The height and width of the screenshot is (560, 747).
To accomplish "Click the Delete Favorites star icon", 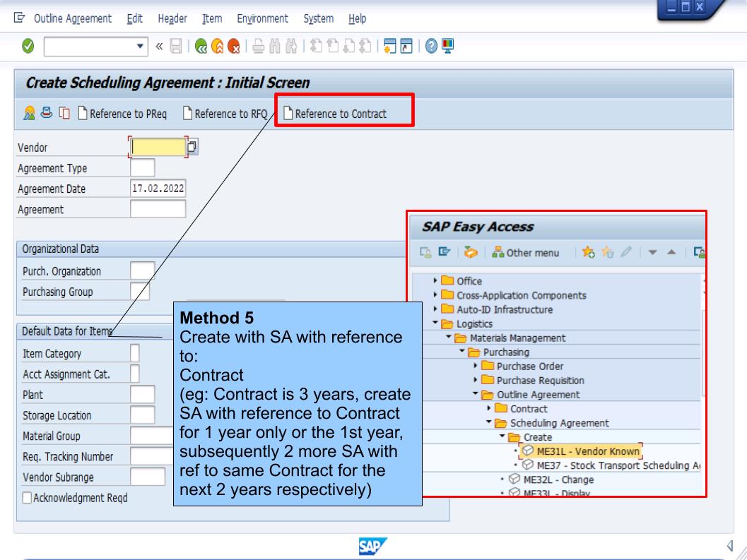I will [607, 252].
